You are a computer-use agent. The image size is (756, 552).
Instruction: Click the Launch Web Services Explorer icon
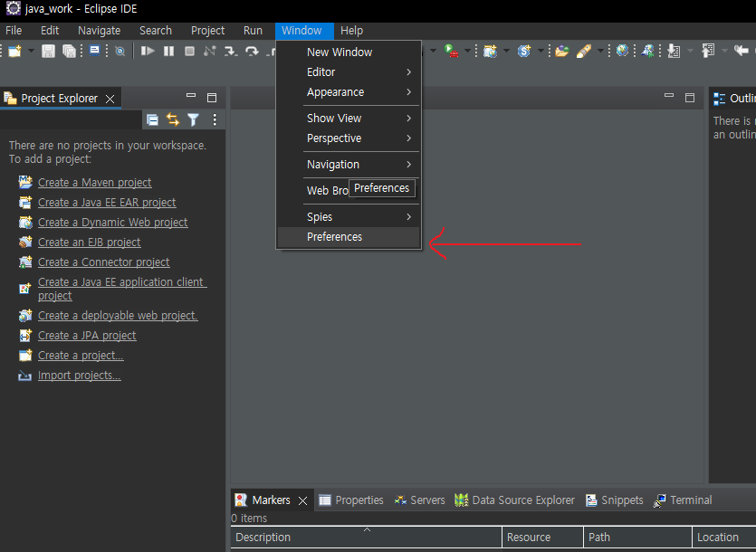[647, 51]
